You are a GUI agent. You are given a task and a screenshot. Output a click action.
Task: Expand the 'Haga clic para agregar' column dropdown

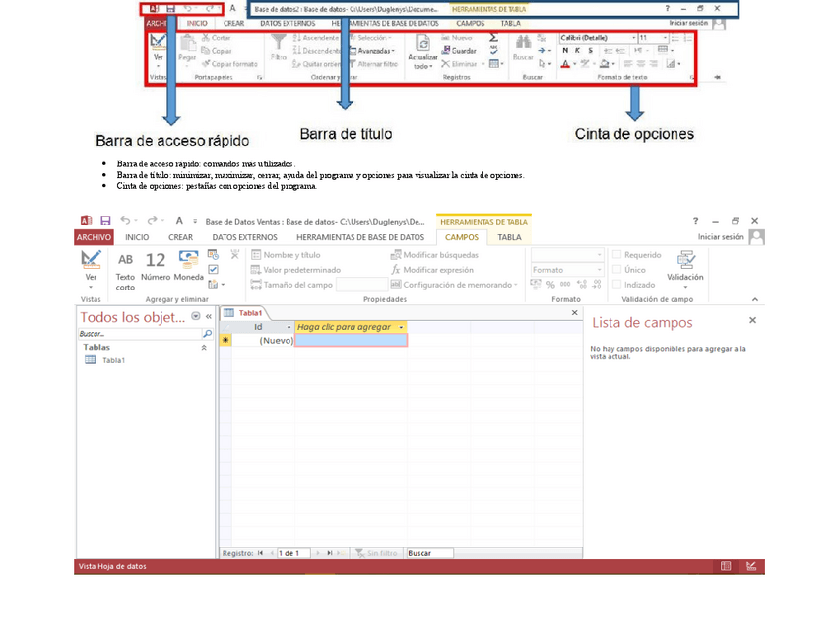(x=401, y=327)
